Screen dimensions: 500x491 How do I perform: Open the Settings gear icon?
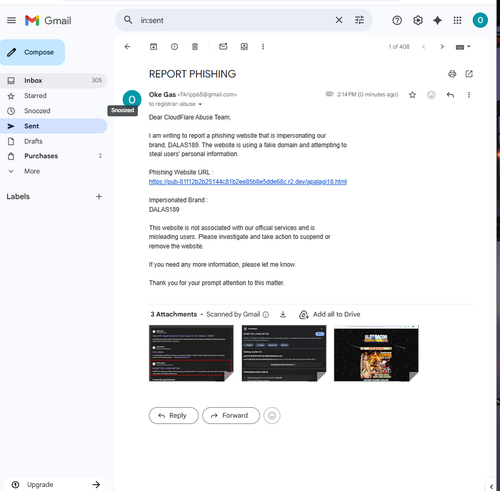pyautogui.click(x=418, y=20)
